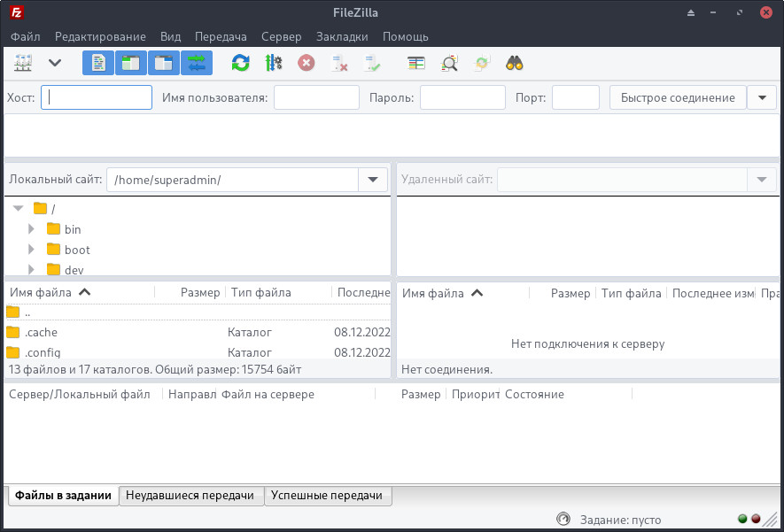
Task: Reconnect to the last server
Action: [x=372, y=64]
